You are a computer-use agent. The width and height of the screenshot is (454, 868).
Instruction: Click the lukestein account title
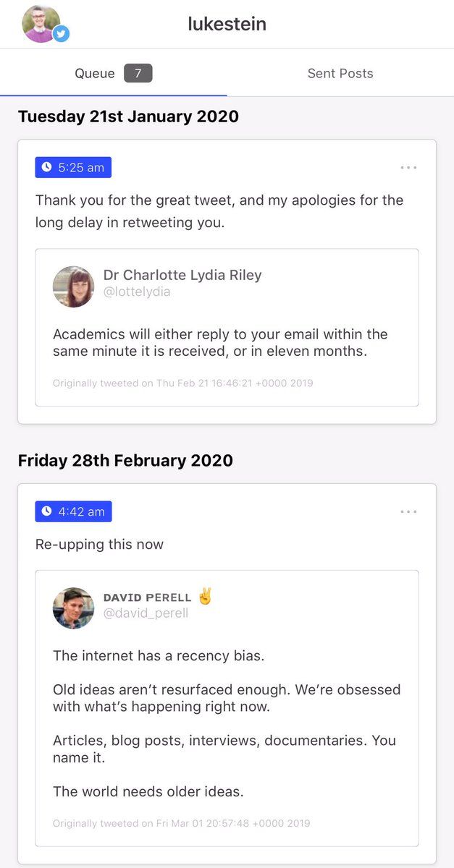[x=227, y=24]
